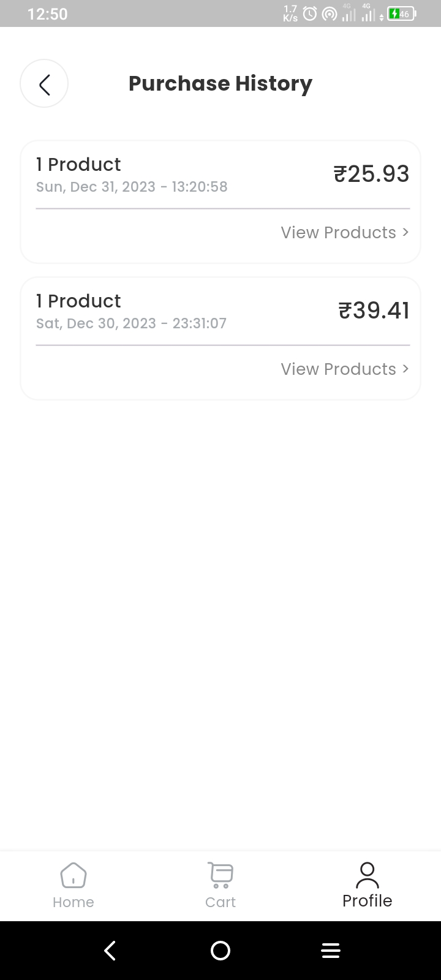
Task: View Products for Dec 30 purchase
Action: click(345, 369)
